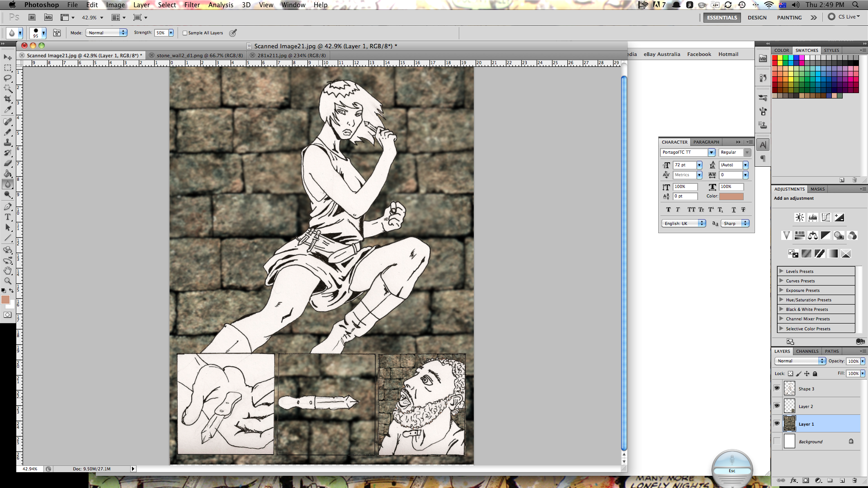Select the Zoom tool in toolbox
This screenshot has width=868, height=488.
[x=8, y=281]
